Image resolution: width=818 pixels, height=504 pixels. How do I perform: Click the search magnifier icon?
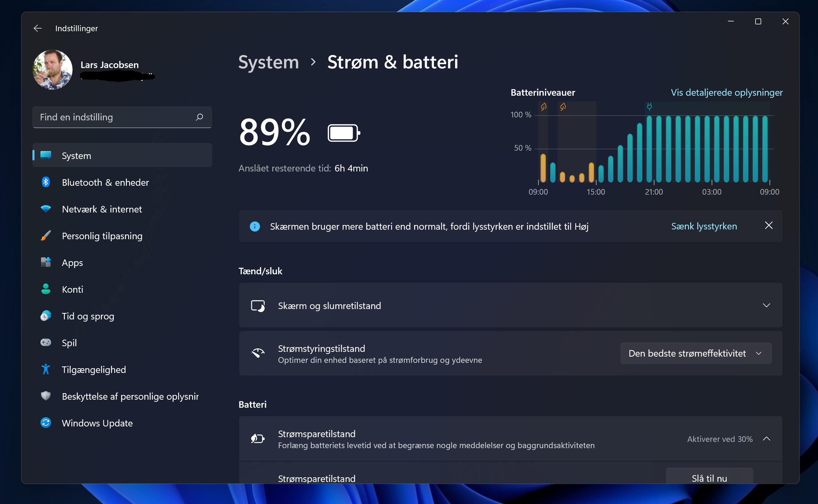point(200,117)
